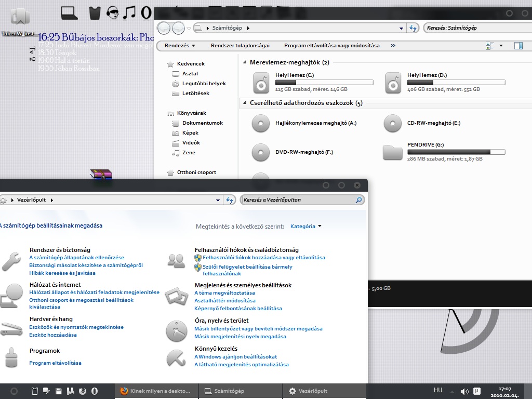Screen dimensions: 532x399
Task: Open the Program eltávolítása link
Action: [55, 363]
